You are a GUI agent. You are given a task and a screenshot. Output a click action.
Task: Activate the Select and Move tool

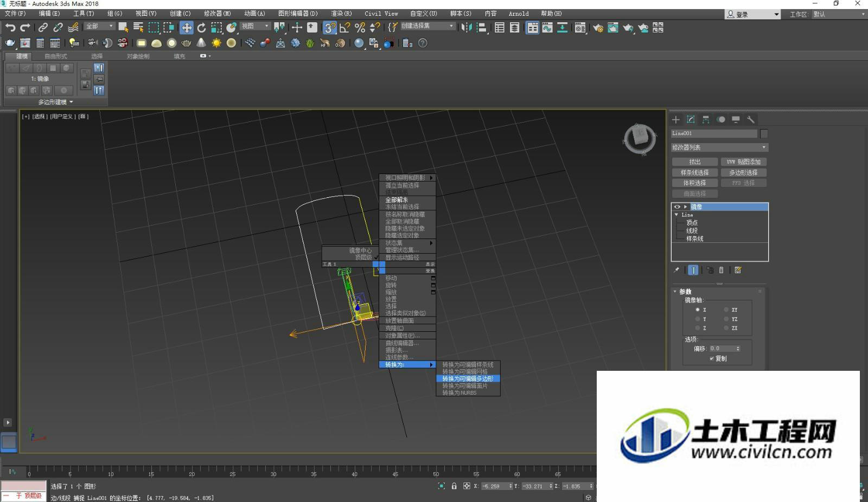click(186, 27)
